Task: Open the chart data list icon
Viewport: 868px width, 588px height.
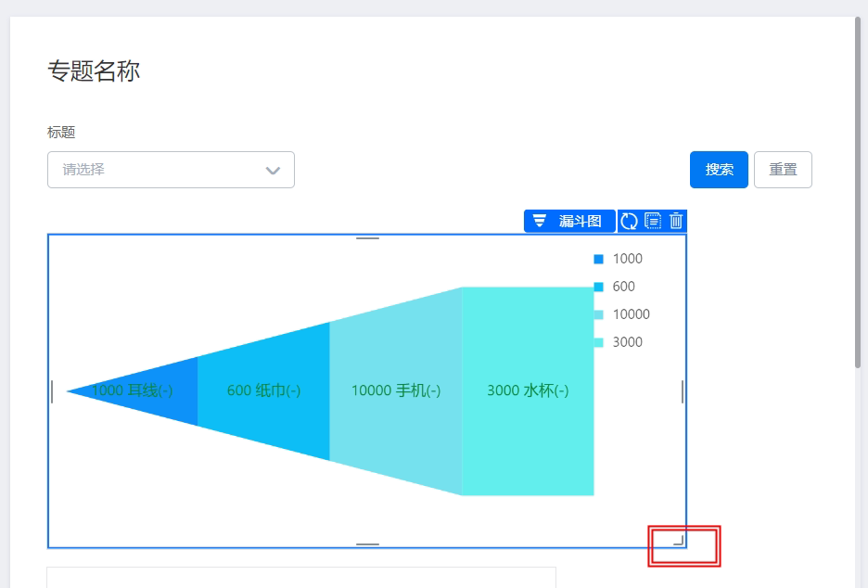Action: (653, 222)
